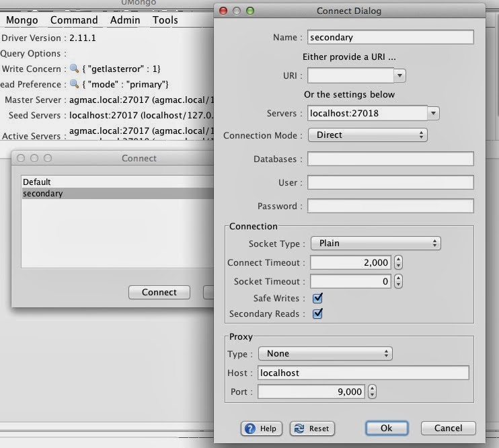499x448 pixels.
Task: Click the Connect Timeout stepper arrows
Action: pyautogui.click(x=398, y=263)
